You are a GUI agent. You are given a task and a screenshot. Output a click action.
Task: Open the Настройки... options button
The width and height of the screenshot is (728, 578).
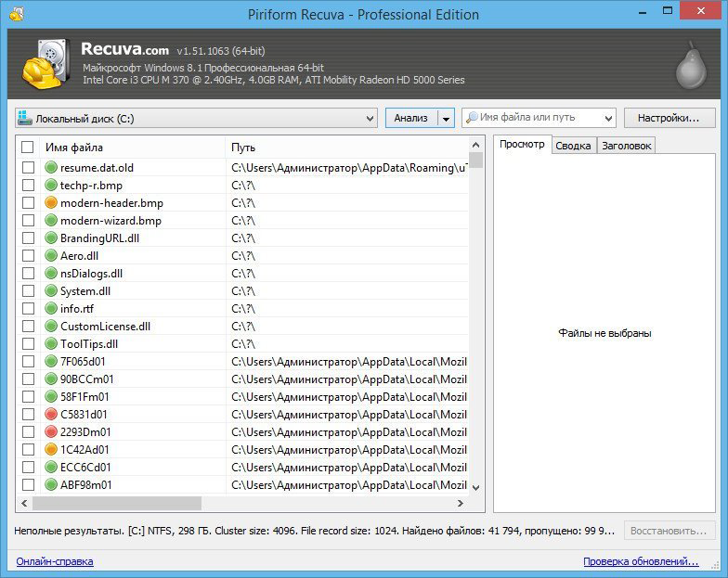(669, 118)
